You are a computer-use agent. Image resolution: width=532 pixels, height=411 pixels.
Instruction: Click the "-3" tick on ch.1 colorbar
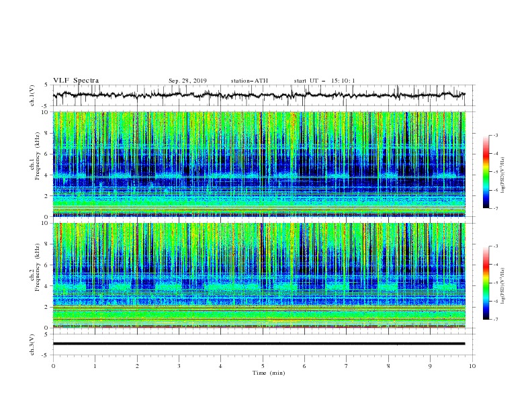[x=496, y=135]
